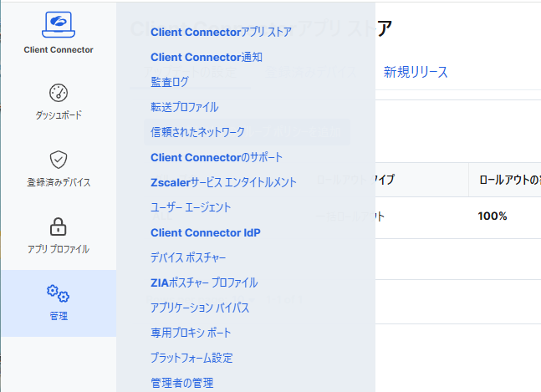Open 登録済みデバイス shield icon in sidebar
Image resolution: width=541 pixels, height=392 pixels.
coord(59,160)
